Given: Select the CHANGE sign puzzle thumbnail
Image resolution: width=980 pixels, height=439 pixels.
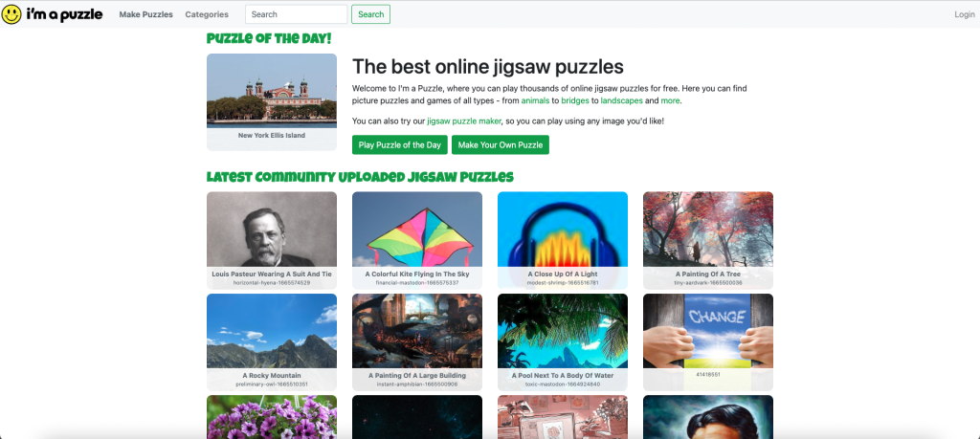Looking at the screenshot, I should click(708, 342).
